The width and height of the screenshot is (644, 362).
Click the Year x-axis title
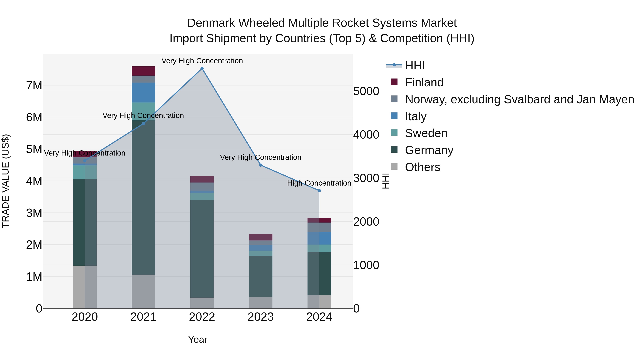[x=198, y=339]
